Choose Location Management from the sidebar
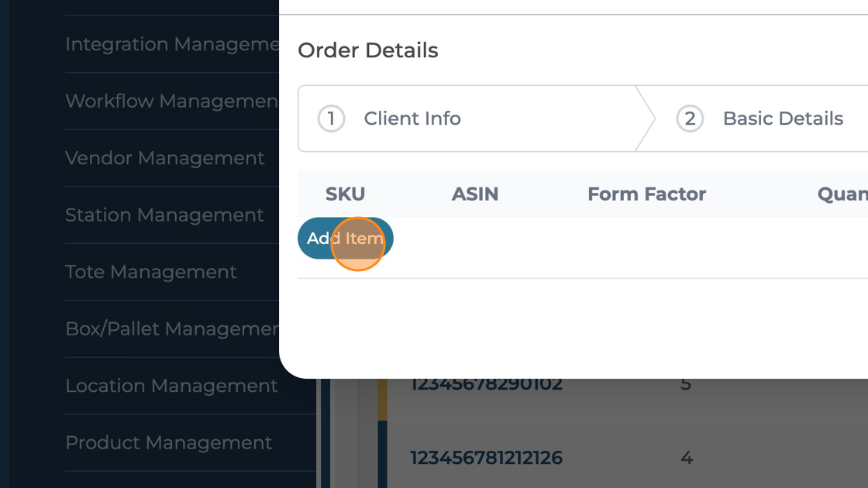This screenshot has width=868, height=488. pos(171,386)
